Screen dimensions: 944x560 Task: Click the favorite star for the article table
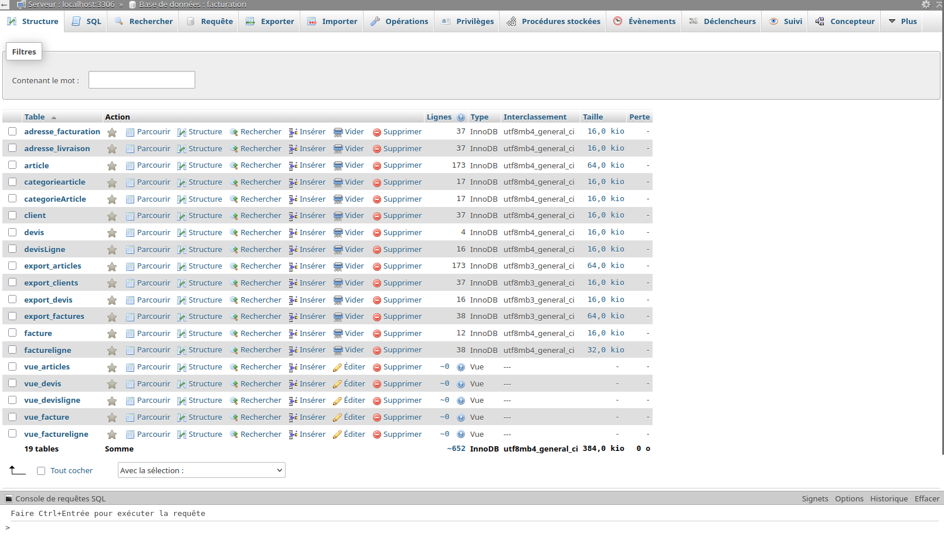(112, 166)
